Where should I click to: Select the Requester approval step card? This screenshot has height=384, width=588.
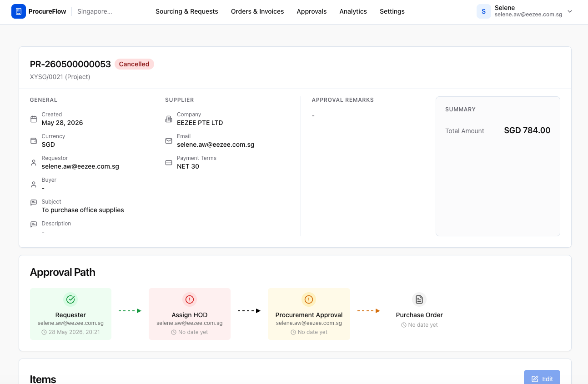[70, 314]
